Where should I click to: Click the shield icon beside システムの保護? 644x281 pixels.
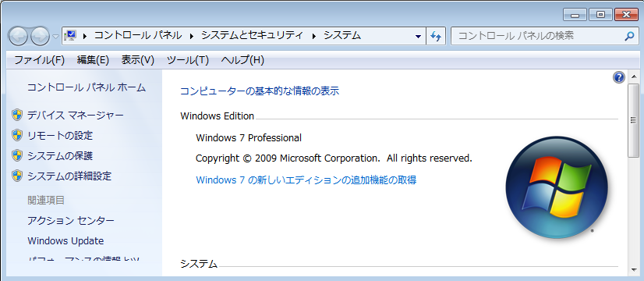(17, 155)
